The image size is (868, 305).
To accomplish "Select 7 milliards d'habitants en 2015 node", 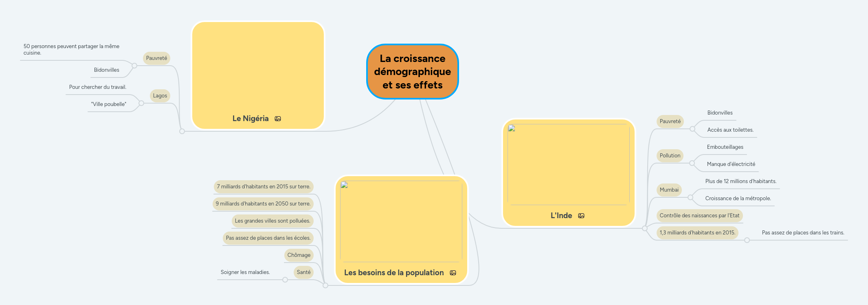I will pos(264,187).
